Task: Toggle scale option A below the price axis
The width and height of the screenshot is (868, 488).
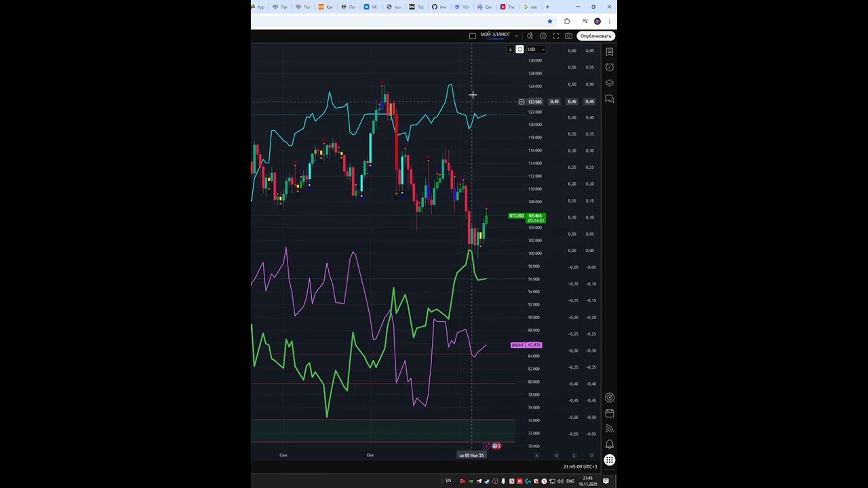Action: pos(536,455)
